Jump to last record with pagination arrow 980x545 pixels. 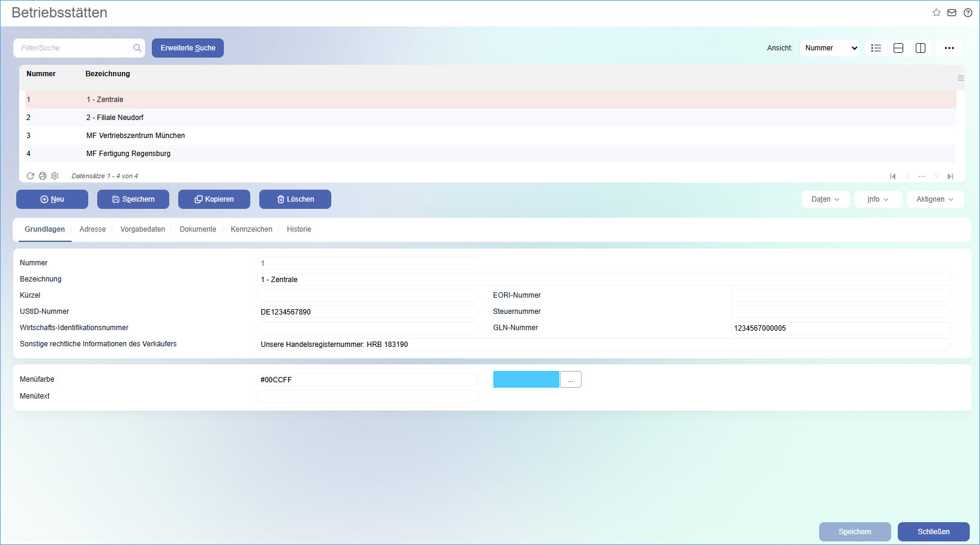pos(950,176)
